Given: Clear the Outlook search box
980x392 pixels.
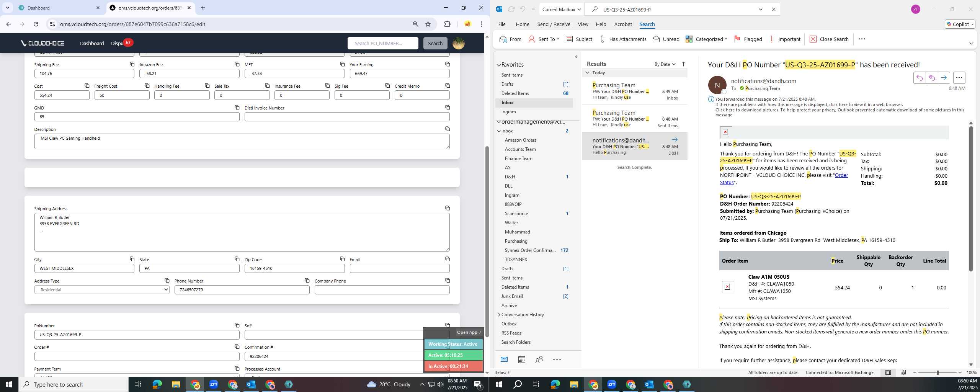Looking at the screenshot, I should click(x=773, y=9).
